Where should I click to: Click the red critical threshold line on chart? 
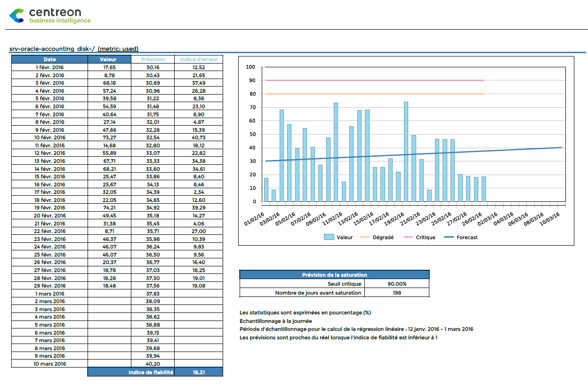[377, 80]
